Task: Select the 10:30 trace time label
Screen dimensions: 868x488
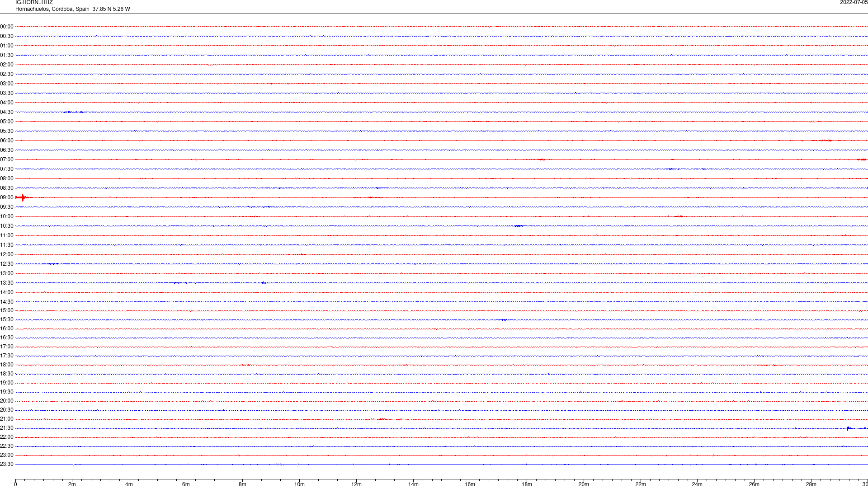Action: click(x=7, y=226)
